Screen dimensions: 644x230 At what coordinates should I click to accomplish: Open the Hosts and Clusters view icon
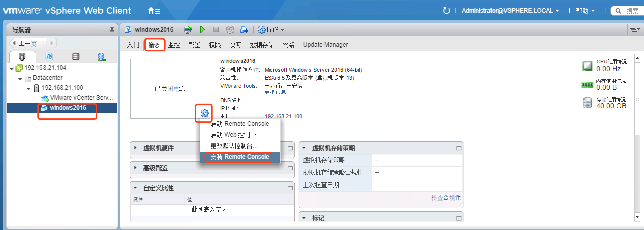(22, 57)
